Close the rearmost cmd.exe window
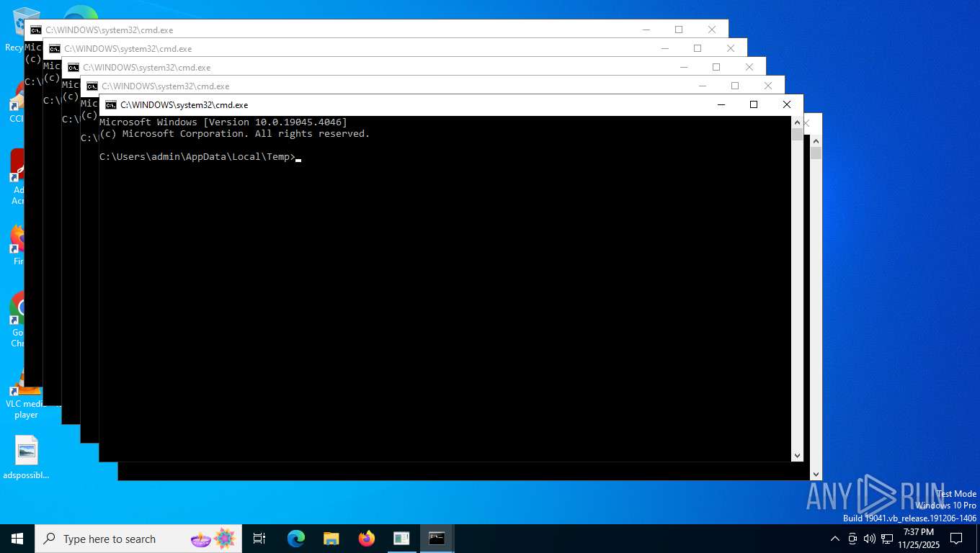Image resolution: width=980 pixels, height=553 pixels. tap(712, 30)
